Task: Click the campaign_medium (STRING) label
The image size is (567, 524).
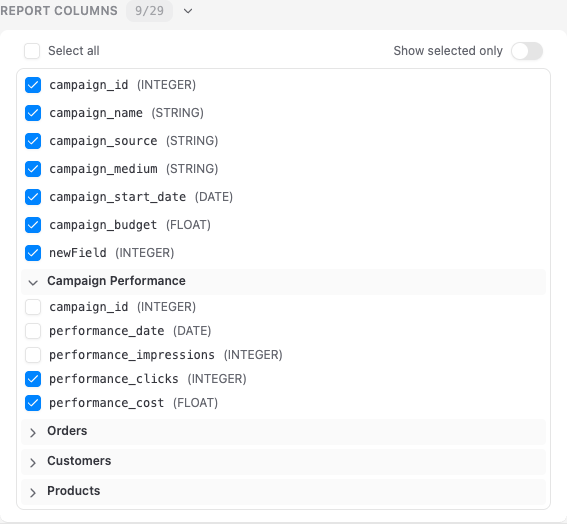Action: pyautogui.click(x=134, y=169)
